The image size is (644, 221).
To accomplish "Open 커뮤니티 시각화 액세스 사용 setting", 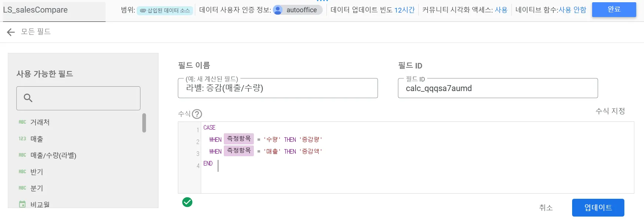I will pos(501,10).
